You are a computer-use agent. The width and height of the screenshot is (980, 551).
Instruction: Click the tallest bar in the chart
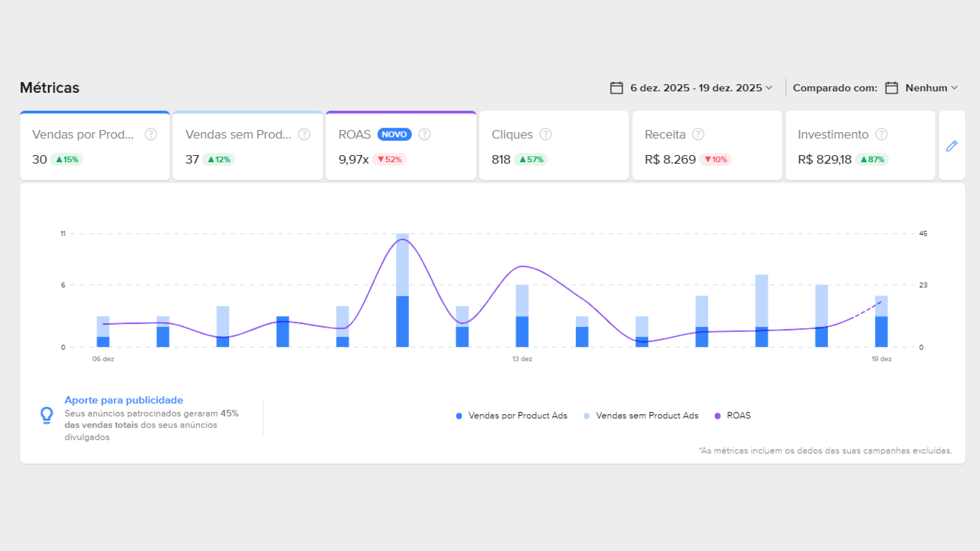tap(402, 291)
